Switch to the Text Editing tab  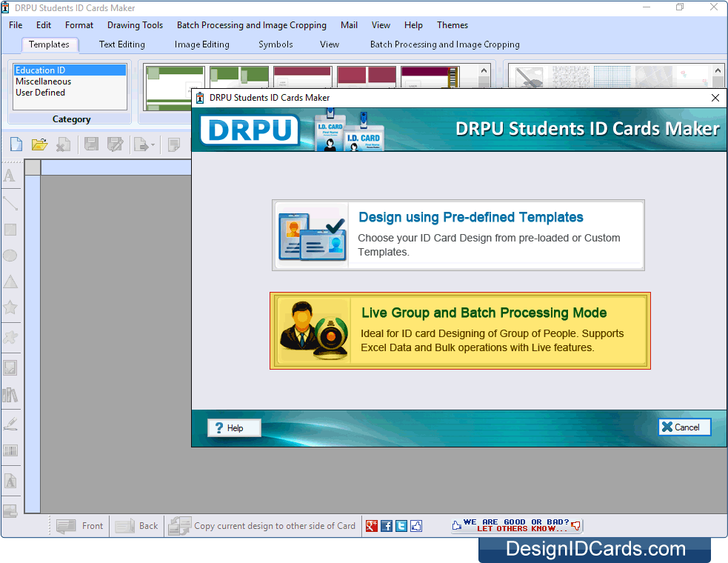click(x=121, y=44)
